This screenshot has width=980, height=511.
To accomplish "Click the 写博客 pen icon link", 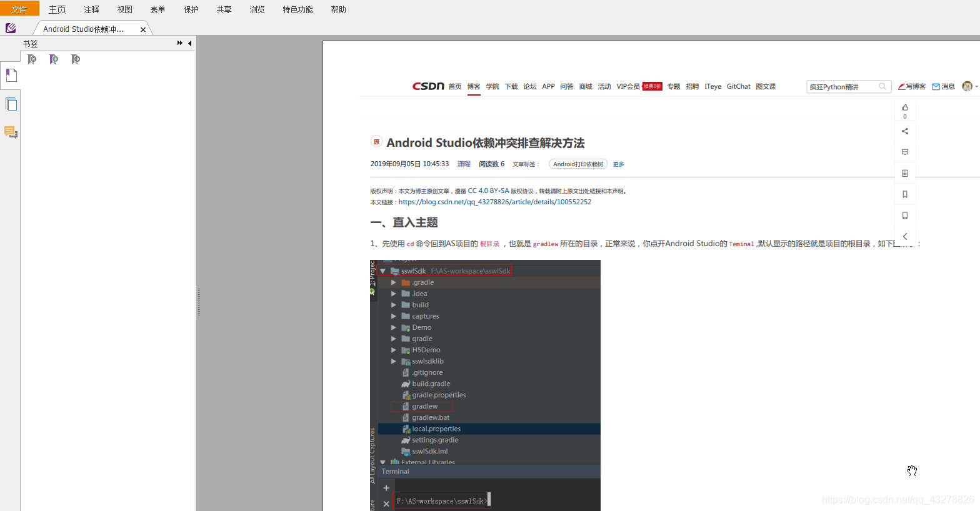I will 912,87.
